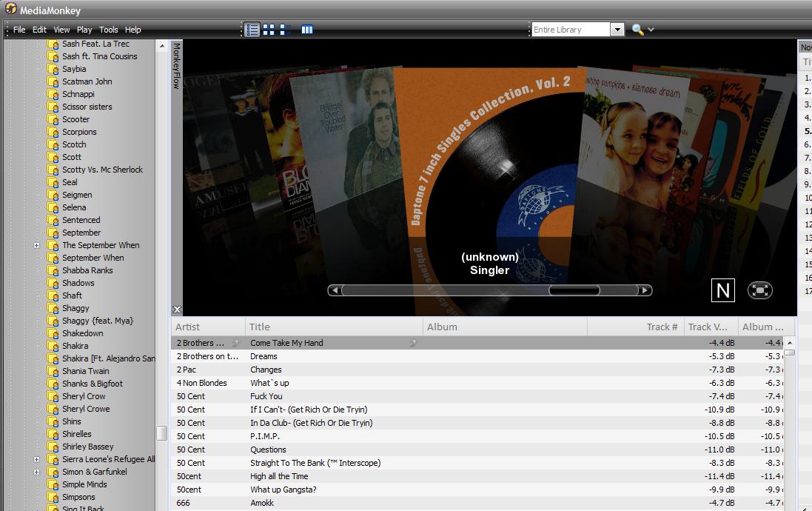Select the Simple Minds folder icon
Screen dimensions: 812x511
[53, 484]
